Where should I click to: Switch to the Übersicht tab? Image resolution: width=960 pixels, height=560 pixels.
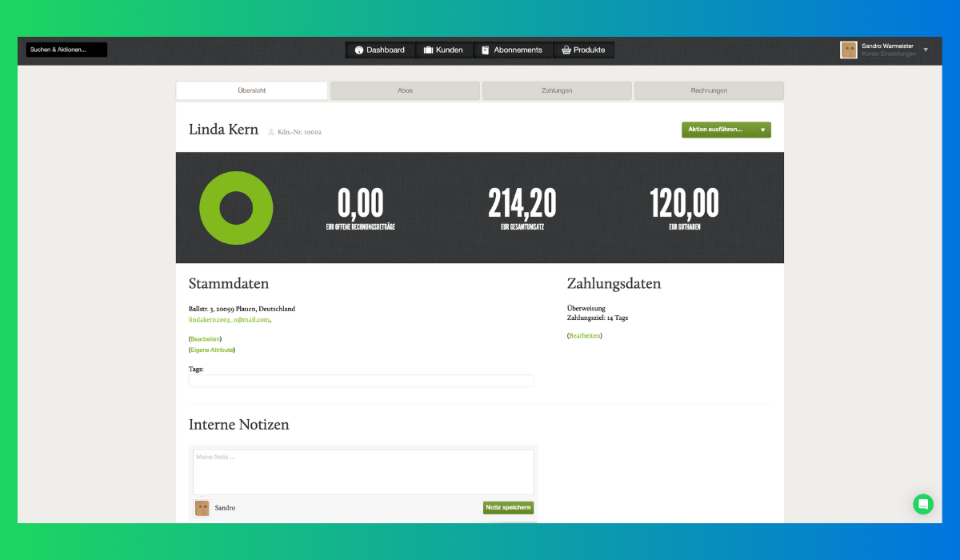[x=251, y=90]
